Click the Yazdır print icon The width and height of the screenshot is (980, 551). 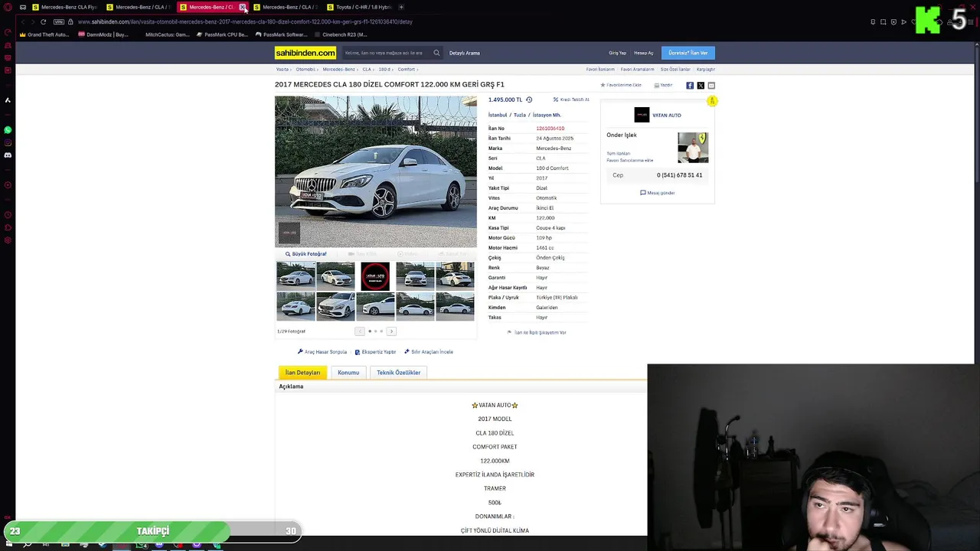tap(663, 85)
